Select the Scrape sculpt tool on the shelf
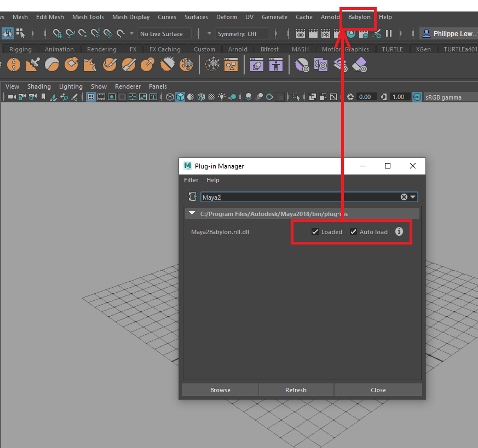 (x=71, y=65)
